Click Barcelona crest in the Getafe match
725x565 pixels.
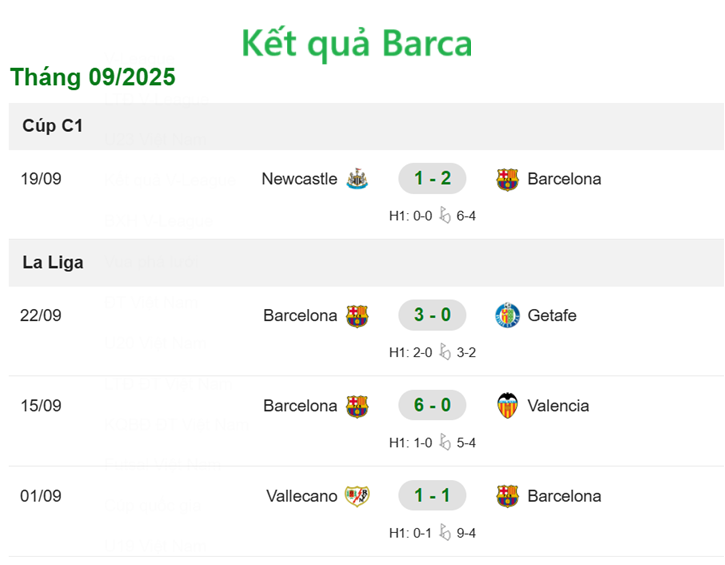click(357, 316)
